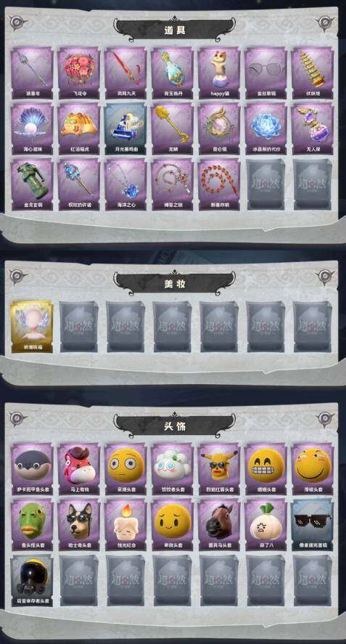Select the pixel sunglasses headgear
This screenshot has height=644, width=346.
[313, 525]
